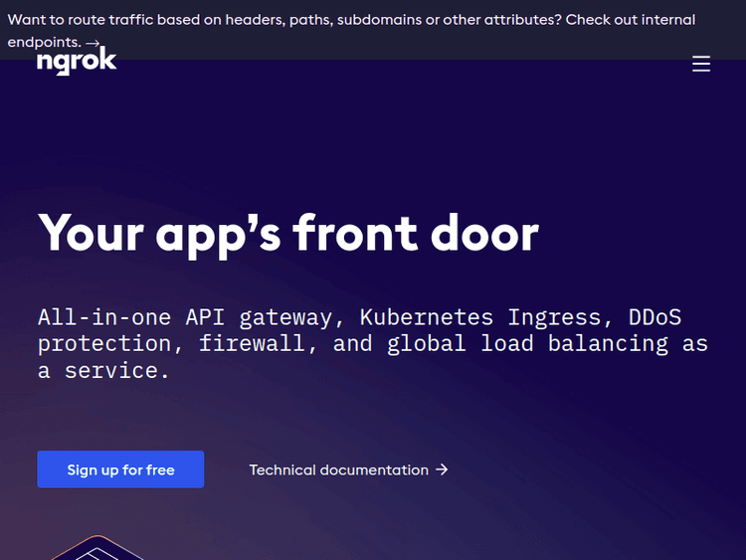This screenshot has width=746, height=560.
Task: Click the word 'firewall' in the tagline
Action: tap(252, 343)
